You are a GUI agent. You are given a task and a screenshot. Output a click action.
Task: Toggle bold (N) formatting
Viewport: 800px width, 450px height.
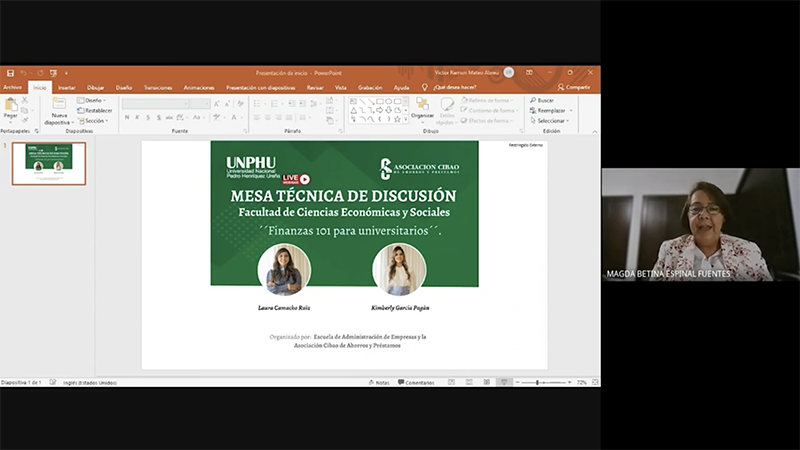pyautogui.click(x=127, y=117)
